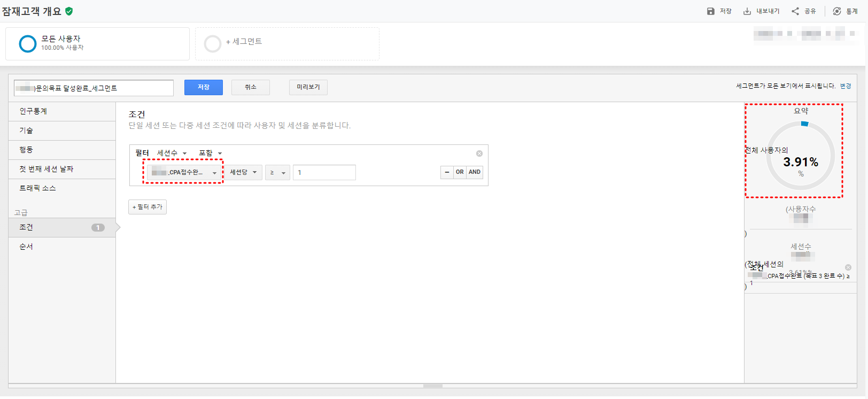Open the 포함 include/exclude dropdown

210,153
